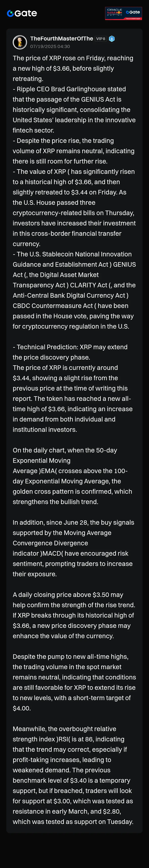
Task: Click the 50-day Exponential Moving Average paragraph
Action: tap(73, 476)
